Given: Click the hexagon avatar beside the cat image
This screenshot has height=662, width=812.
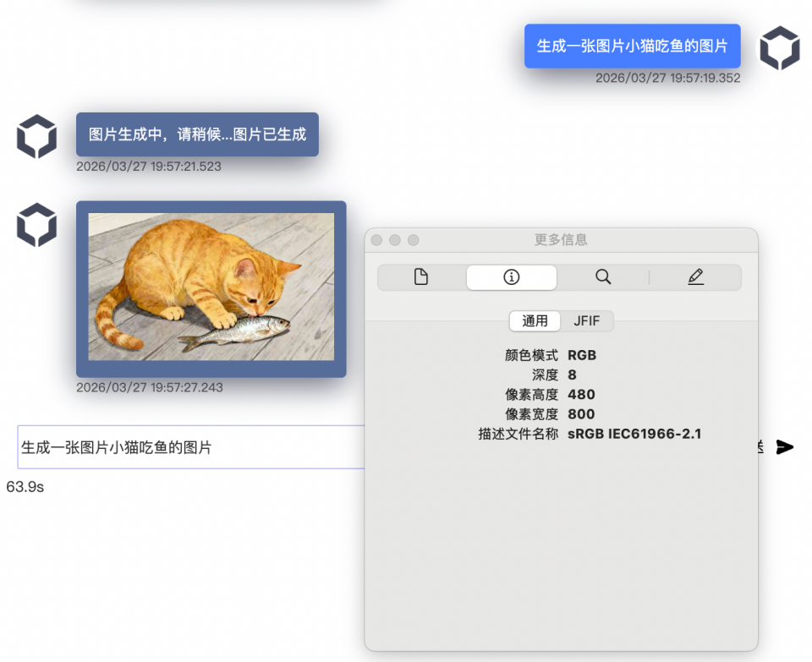Looking at the screenshot, I should pyautogui.click(x=36, y=224).
